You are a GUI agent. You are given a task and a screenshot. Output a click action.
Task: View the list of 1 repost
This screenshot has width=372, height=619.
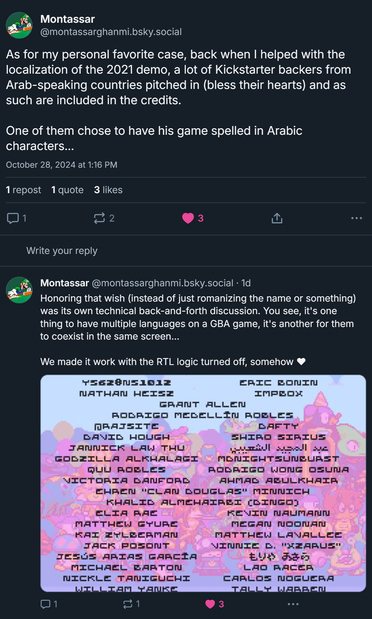(23, 190)
